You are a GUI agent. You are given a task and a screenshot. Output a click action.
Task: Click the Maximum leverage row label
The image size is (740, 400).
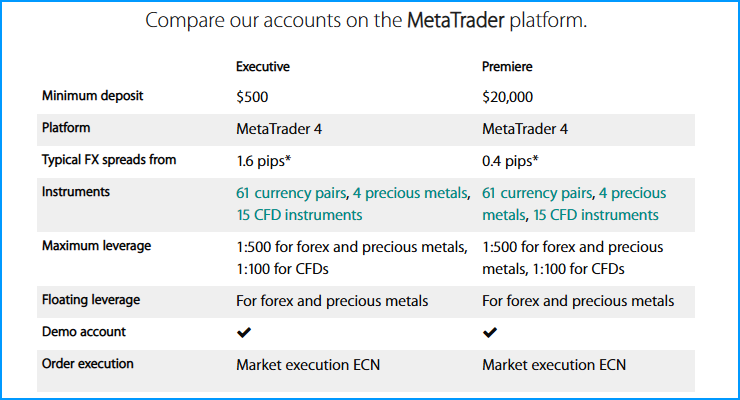pos(96,246)
